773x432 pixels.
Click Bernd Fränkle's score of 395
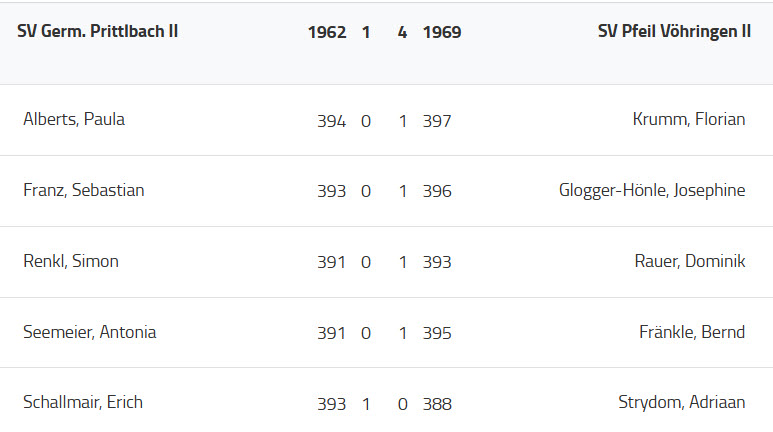[x=437, y=333]
